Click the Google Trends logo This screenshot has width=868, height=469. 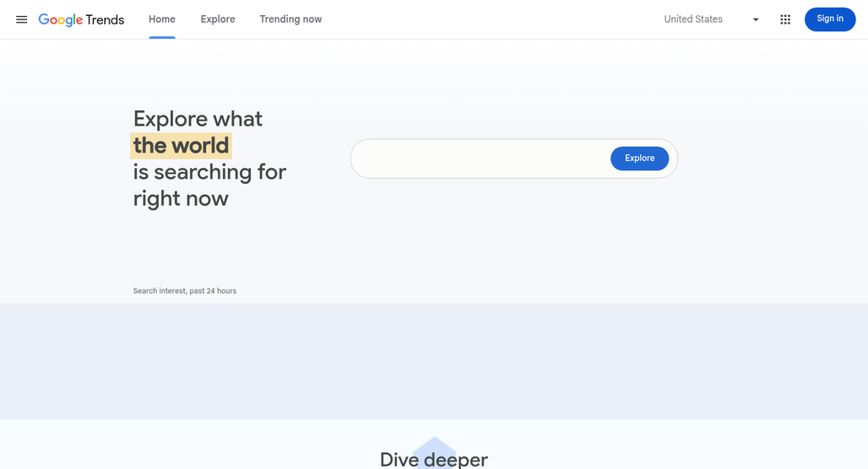tap(81, 19)
